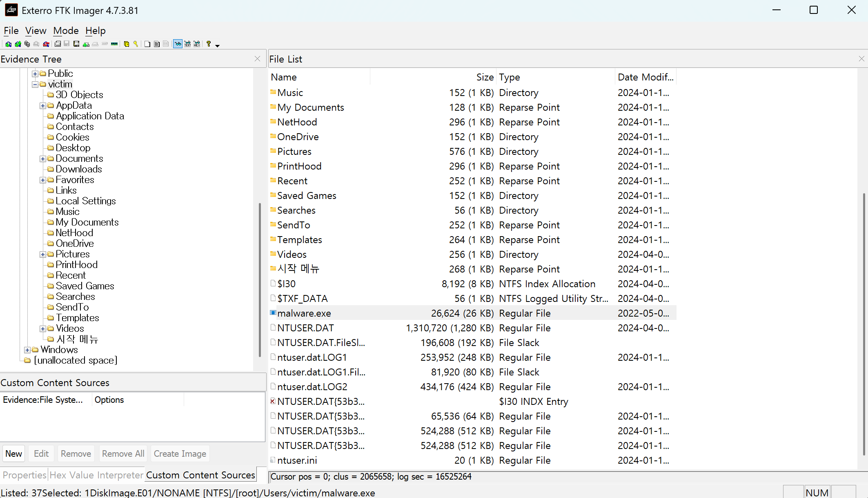
Task: Toggle HEX viewer mode icon
Action: [x=197, y=44]
